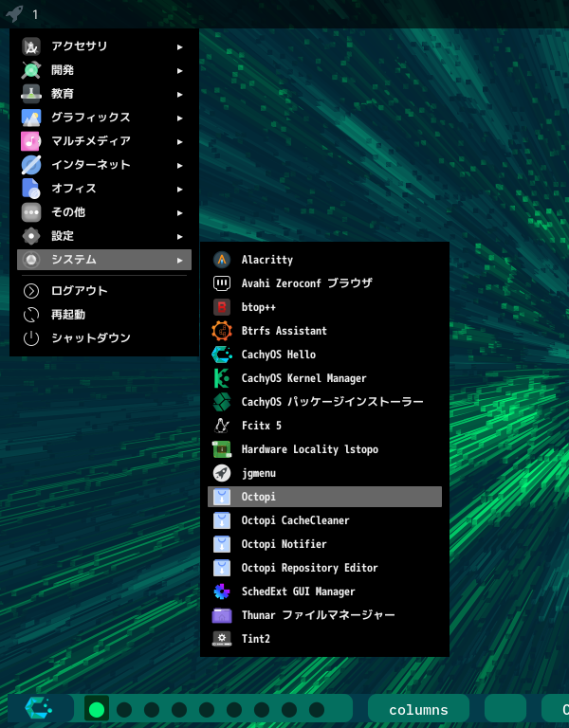
Task: Click the Tint2 panel icon
Action: pyautogui.click(x=221, y=639)
